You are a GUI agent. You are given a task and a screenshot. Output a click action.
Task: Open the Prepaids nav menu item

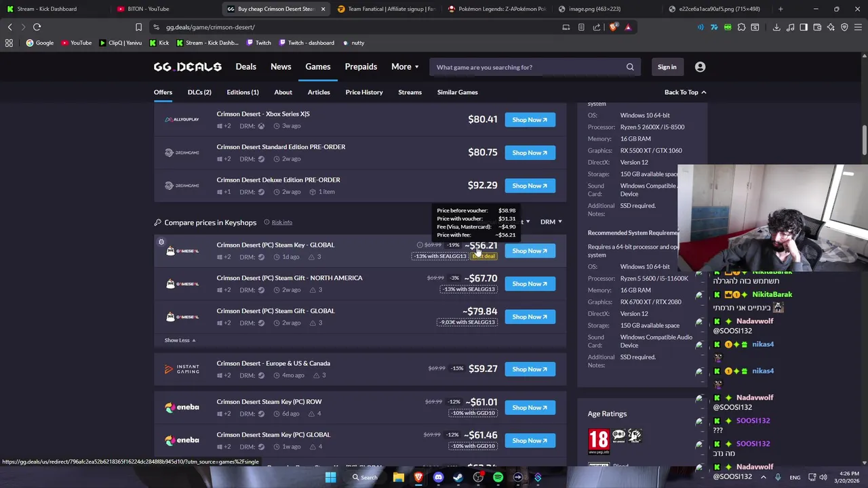(x=361, y=67)
